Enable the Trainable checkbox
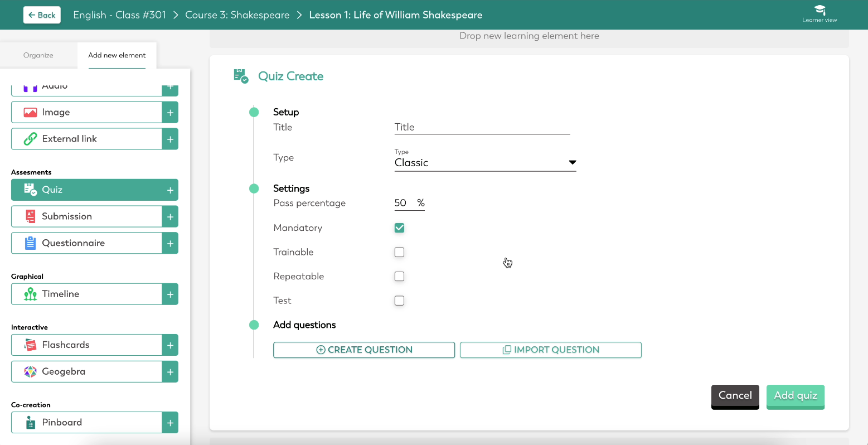Screen dimensions: 868x445 pyautogui.click(x=399, y=252)
